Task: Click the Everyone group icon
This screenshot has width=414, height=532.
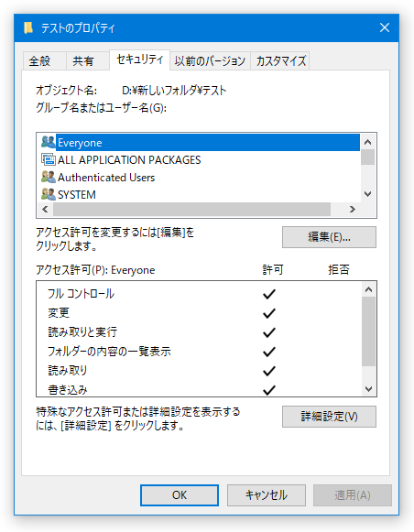Action: pyautogui.click(x=48, y=142)
